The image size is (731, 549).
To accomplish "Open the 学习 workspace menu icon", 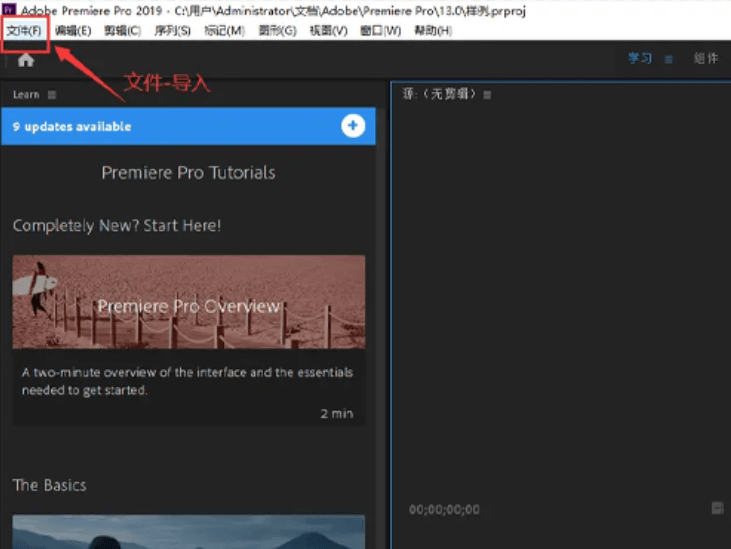I will point(669,59).
